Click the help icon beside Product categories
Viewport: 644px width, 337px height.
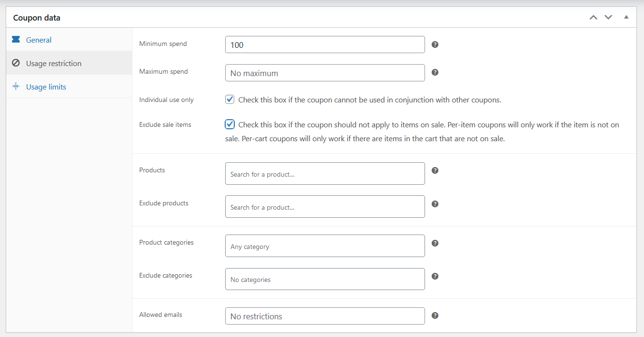[435, 243]
